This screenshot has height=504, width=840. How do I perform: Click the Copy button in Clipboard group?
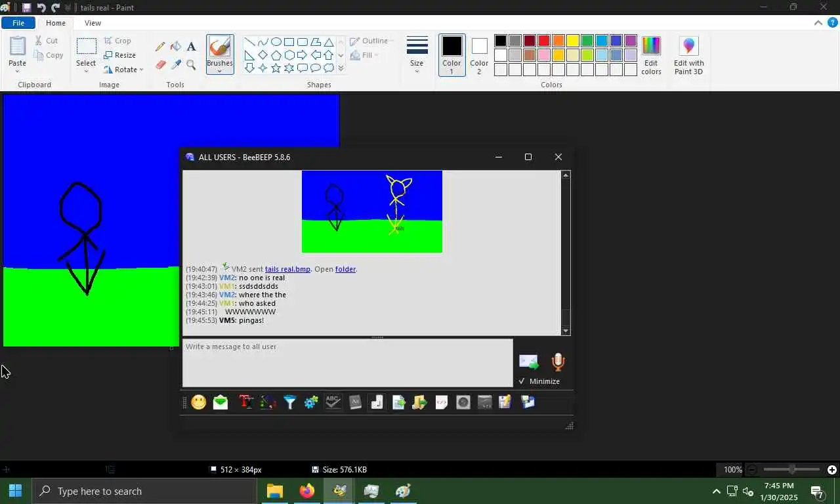[x=49, y=55]
